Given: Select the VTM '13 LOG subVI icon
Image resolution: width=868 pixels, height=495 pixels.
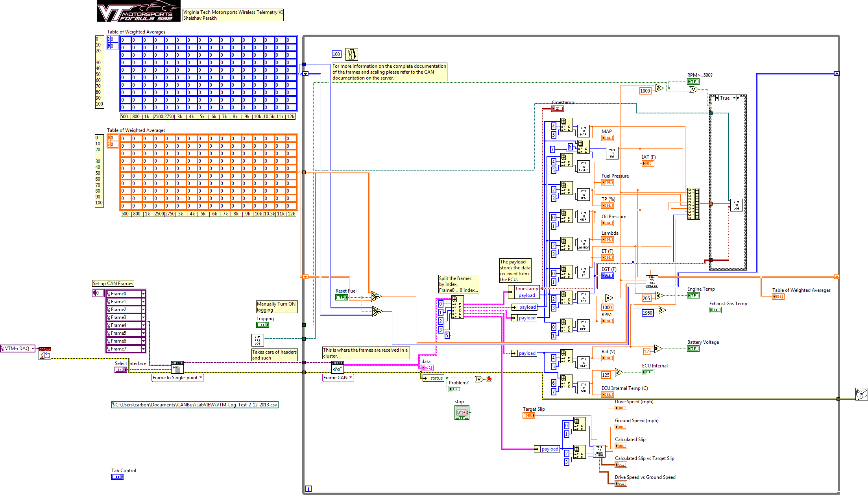Looking at the screenshot, I should [x=736, y=205].
